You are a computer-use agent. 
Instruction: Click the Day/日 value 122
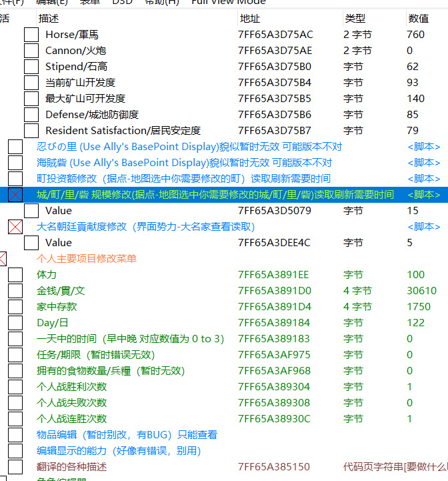[415, 323]
